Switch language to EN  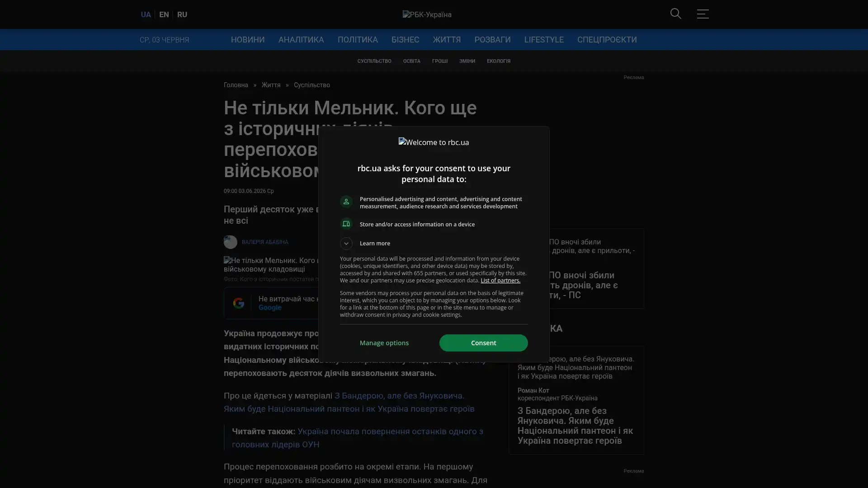pyautogui.click(x=164, y=14)
